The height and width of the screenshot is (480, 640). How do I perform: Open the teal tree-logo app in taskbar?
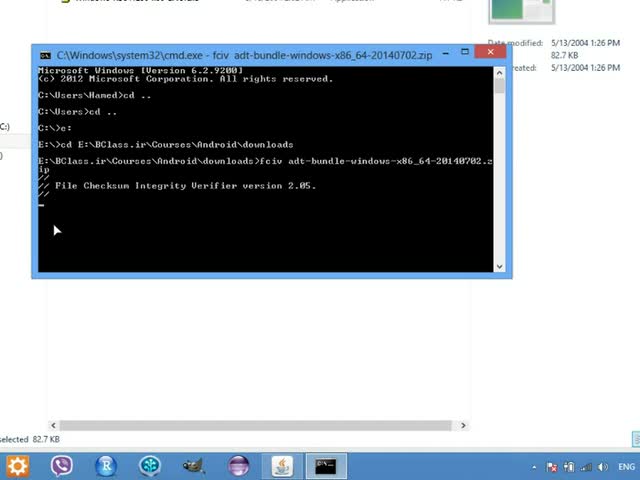click(150, 466)
